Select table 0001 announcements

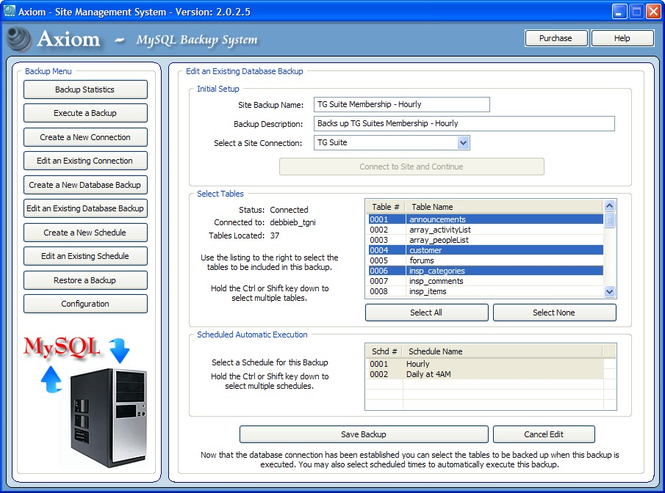[x=485, y=219]
